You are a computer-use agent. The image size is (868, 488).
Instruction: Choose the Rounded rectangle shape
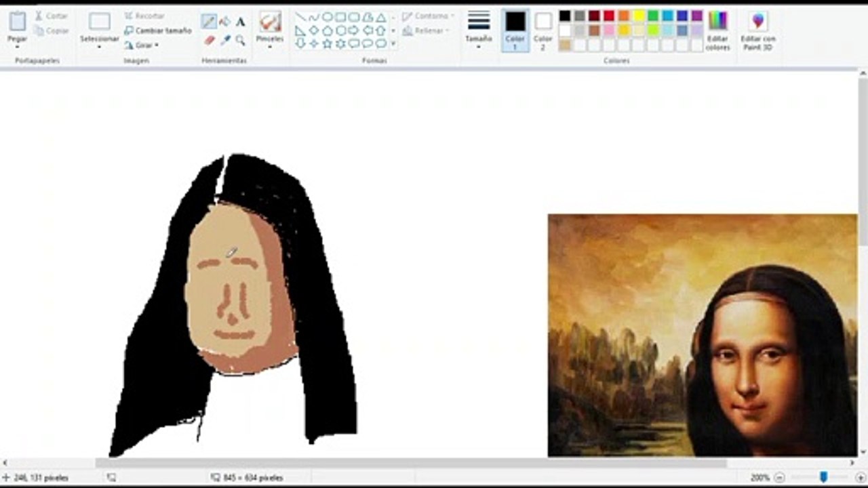(x=354, y=17)
